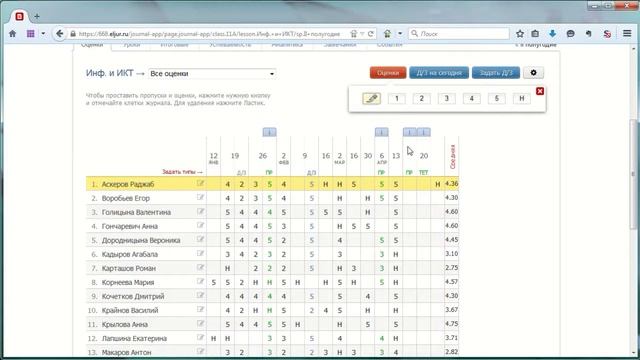640x360 pixels.
Task: Click the 'Д/З на сегодня' button
Action: (x=439, y=73)
